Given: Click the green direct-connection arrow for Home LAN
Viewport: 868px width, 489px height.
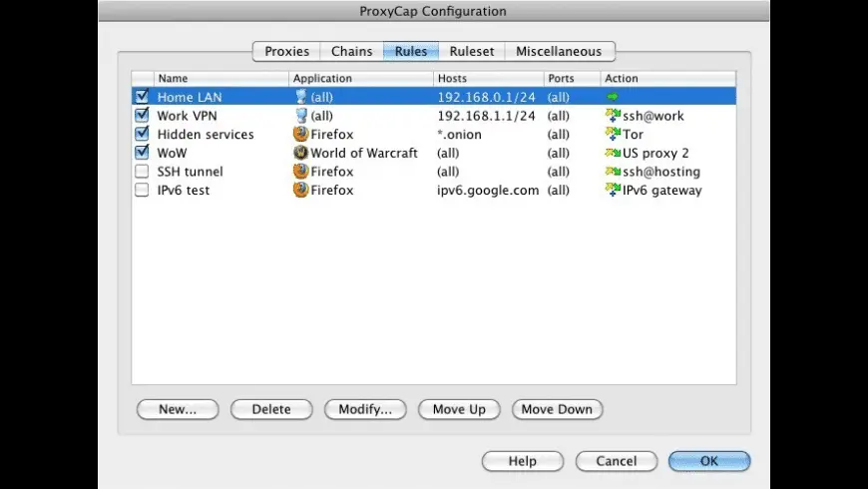Looking at the screenshot, I should tap(613, 97).
